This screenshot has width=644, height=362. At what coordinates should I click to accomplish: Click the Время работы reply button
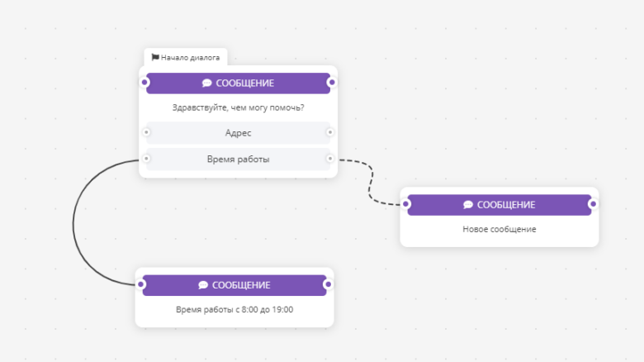coord(239,160)
